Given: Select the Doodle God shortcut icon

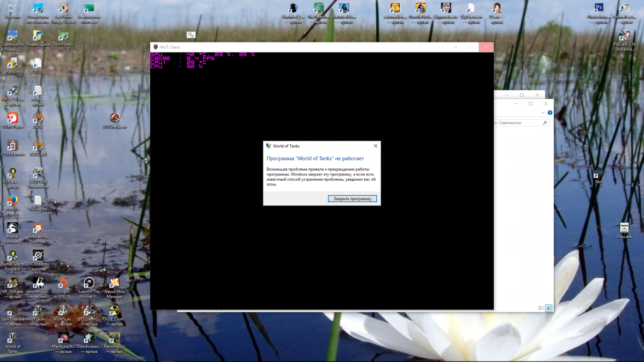Looking at the screenshot, I should [421, 13].
